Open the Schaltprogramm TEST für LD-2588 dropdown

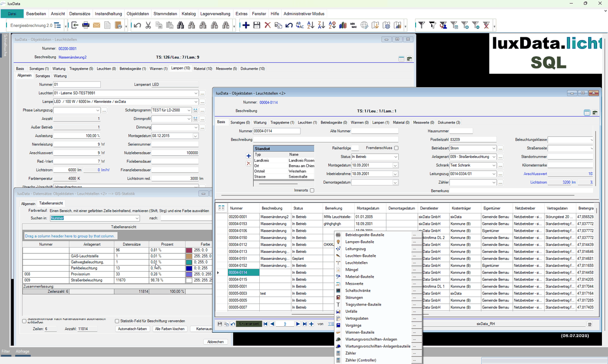(x=189, y=110)
